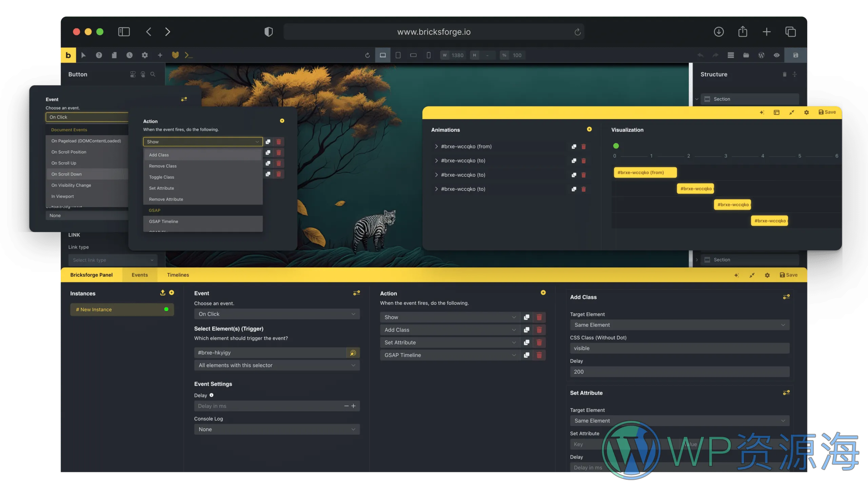The image size is (868, 488).
Task: Duplicate the GSAP Timeline action row
Action: point(527,355)
